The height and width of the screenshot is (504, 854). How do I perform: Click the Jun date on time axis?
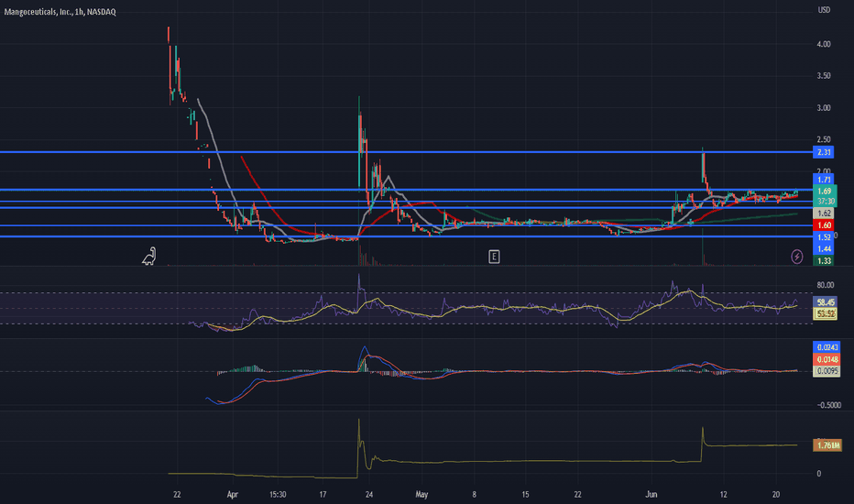tap(651, 495)
